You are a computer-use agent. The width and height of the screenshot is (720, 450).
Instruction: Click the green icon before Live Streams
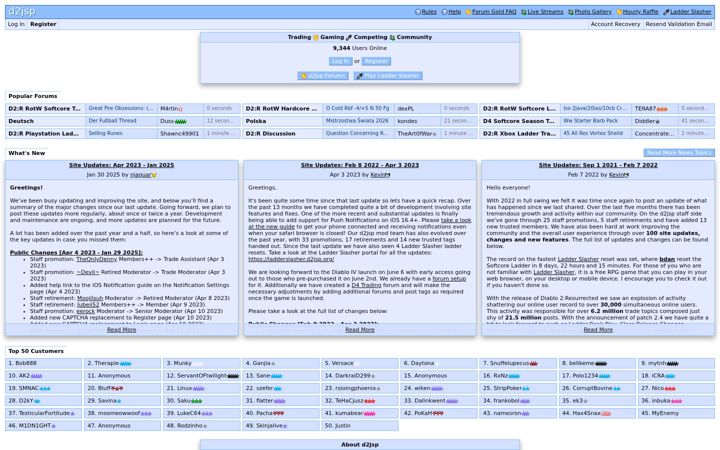click(523, 12)
